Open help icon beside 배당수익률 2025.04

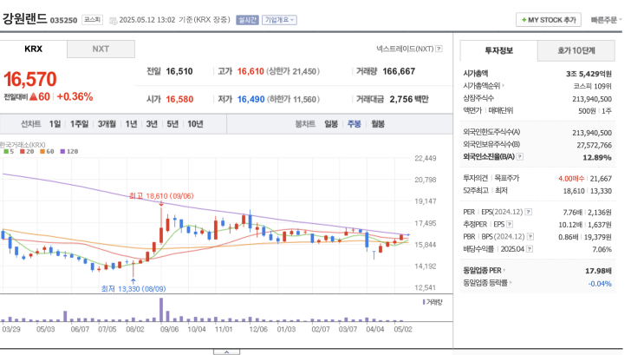coord(530,249)
